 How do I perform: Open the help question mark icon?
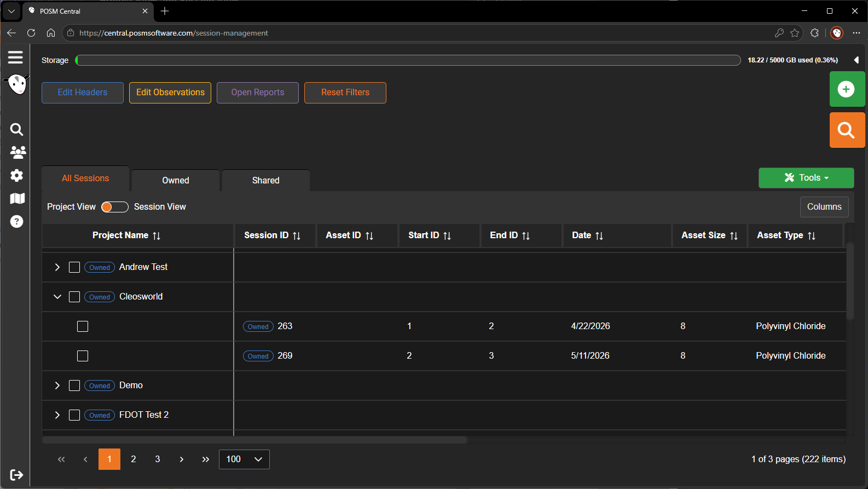point(17,221)
